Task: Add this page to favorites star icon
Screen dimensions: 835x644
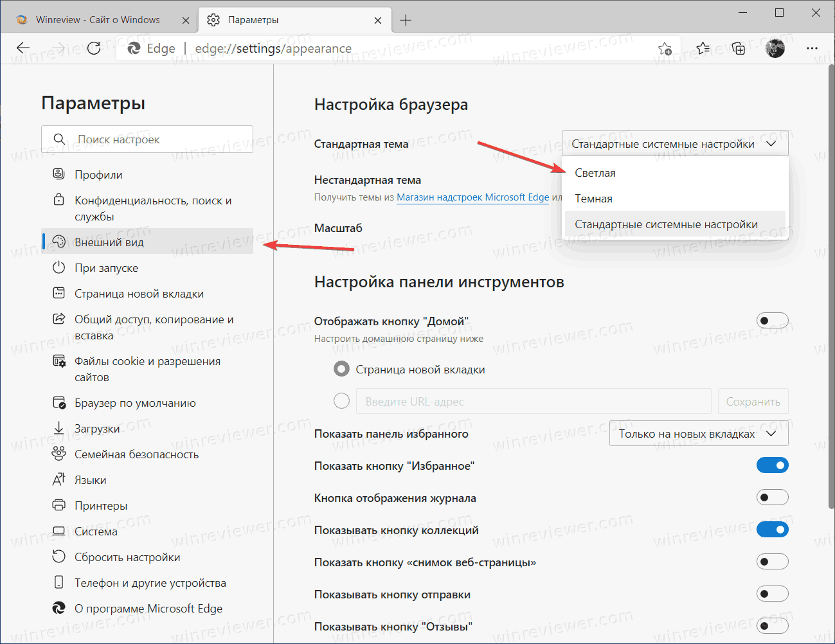Action: [x=665, y=49]
